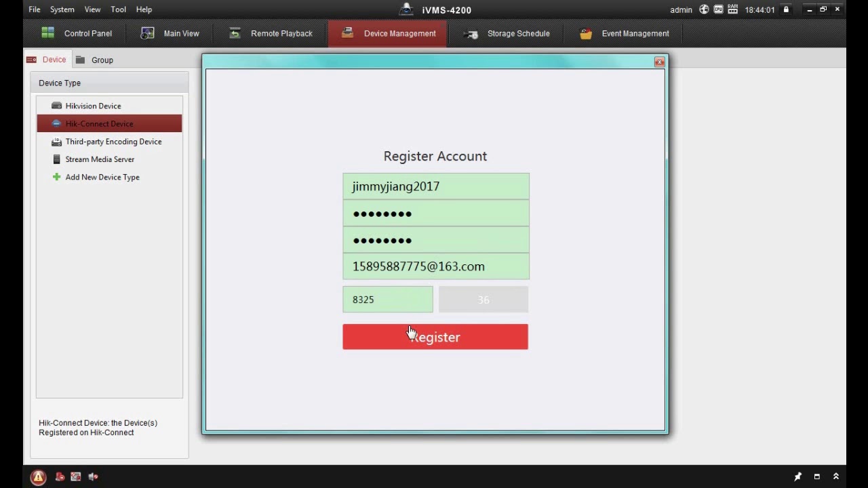868x488 pixels.
Task: Toggle the muted alarm sound speaker icon
Action: pos(93,476)
